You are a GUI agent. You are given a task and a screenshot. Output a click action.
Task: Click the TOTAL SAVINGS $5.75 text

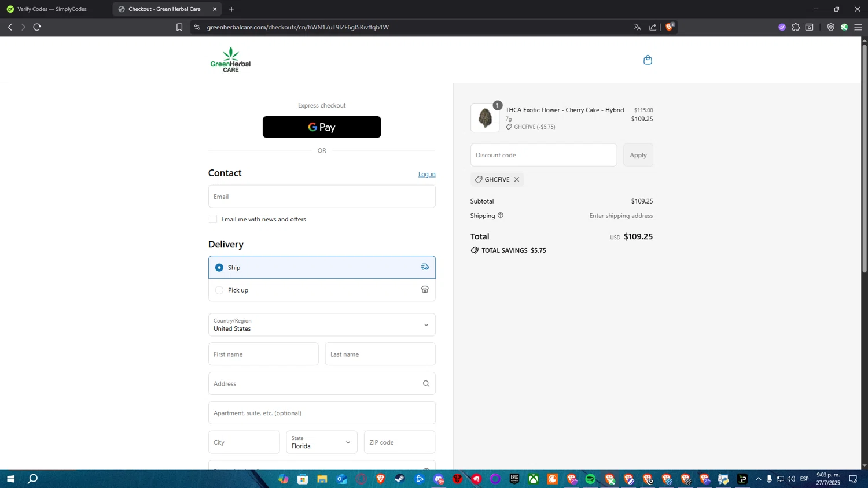(x=514, y=250)
